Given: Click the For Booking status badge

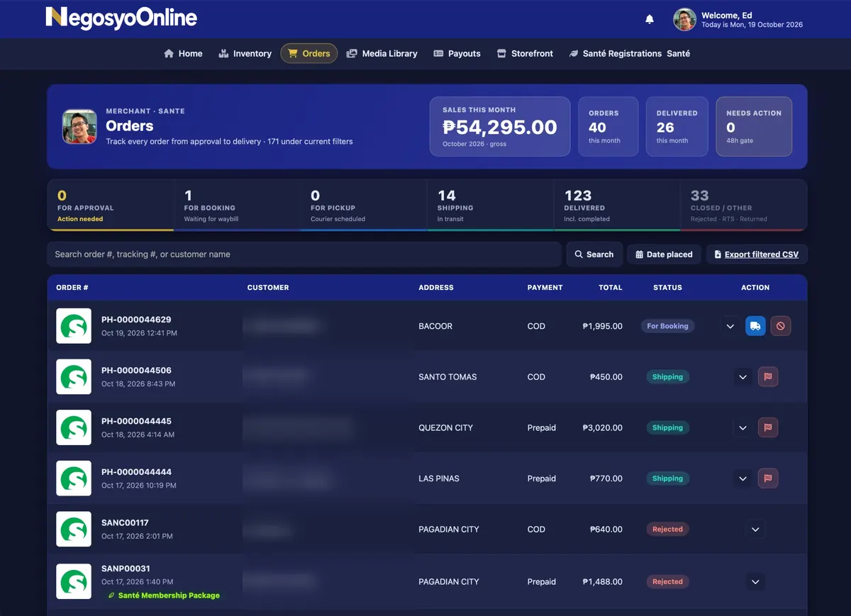Looking at the screenshot, I should (667, 326).
